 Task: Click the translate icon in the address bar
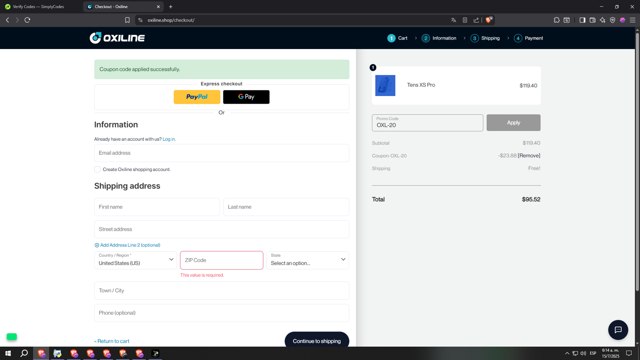(x=453, y=20)
